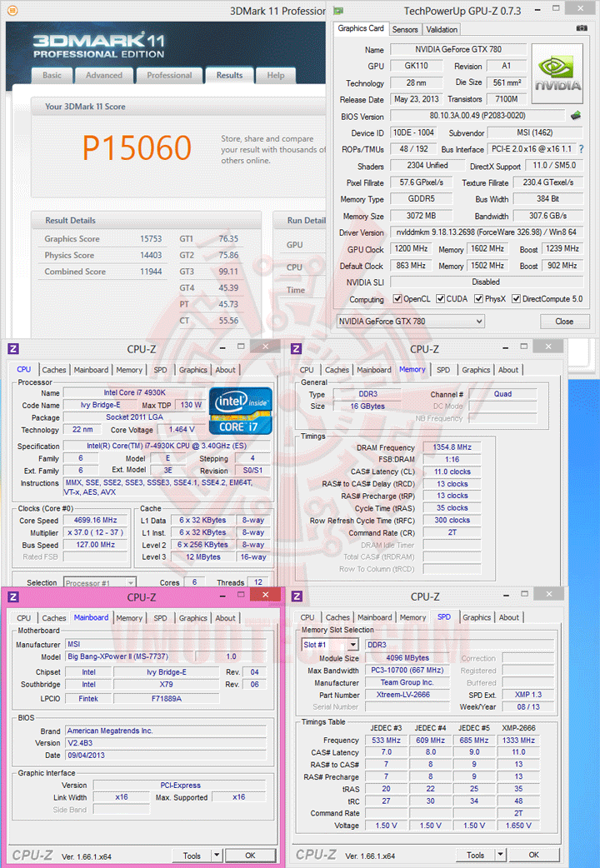Click the GPU-Z title bar app icon

337,11
